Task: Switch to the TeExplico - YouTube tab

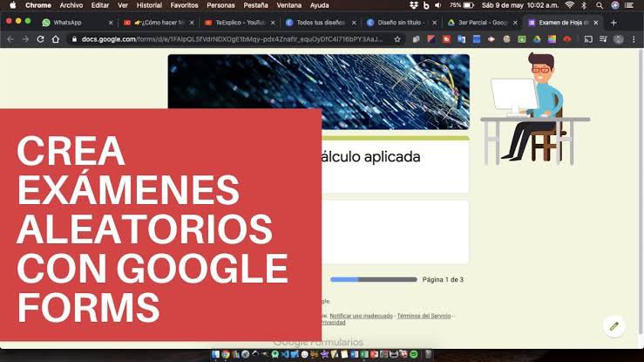Action: coord(241,23)
